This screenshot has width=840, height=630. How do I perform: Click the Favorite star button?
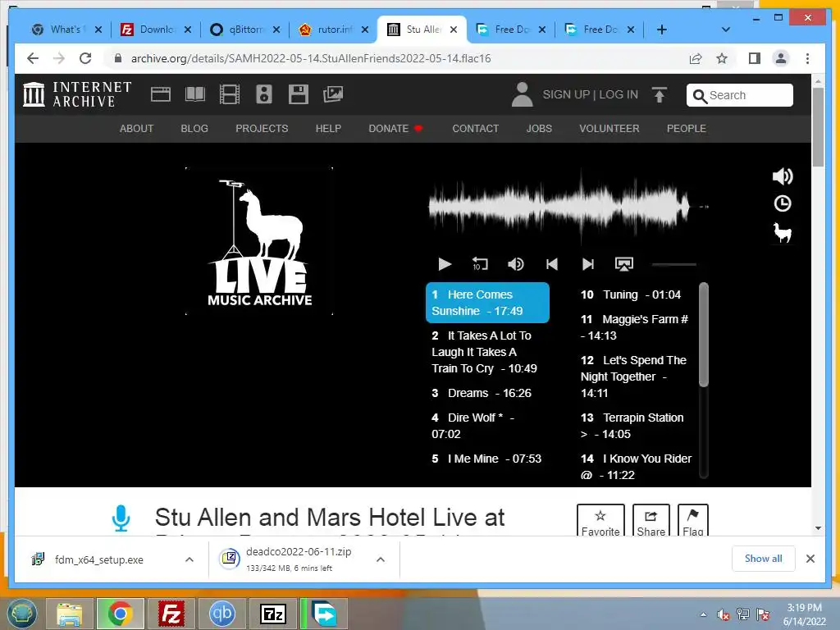(x=600, y=521)
